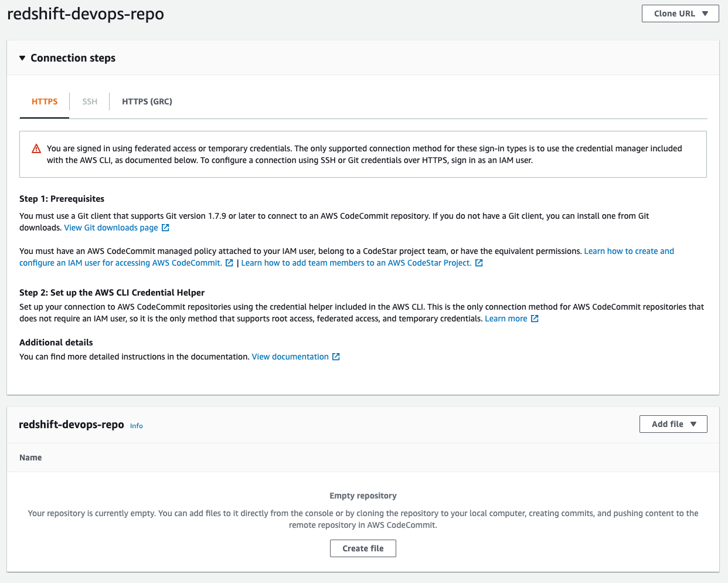Image resolution: width=728 pixels, height=583 pixels.
Task: Click the Step 1: Prerequisites heading
Action: click(62, 199)
